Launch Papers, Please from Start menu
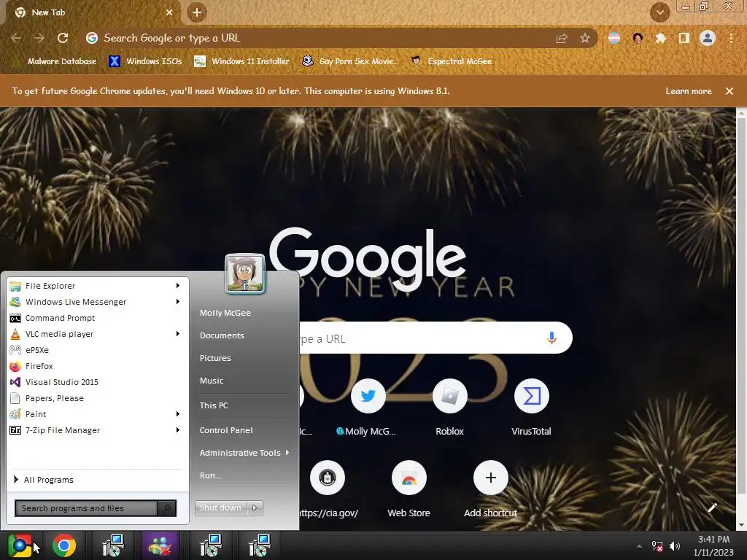747x560 pixels. 96,398
